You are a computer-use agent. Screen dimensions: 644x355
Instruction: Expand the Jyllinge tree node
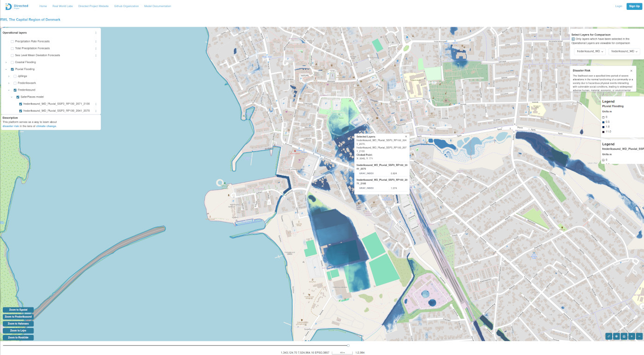click(x=9, y=76)
